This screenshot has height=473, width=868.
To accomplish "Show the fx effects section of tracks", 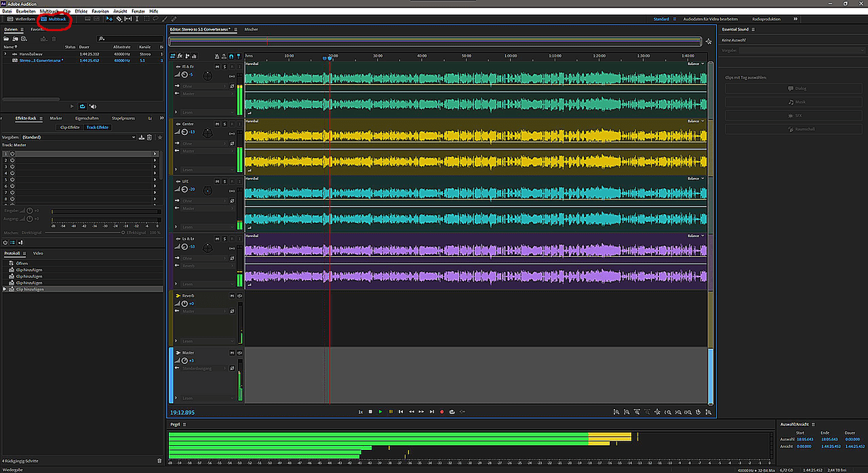I will point(180,56).
